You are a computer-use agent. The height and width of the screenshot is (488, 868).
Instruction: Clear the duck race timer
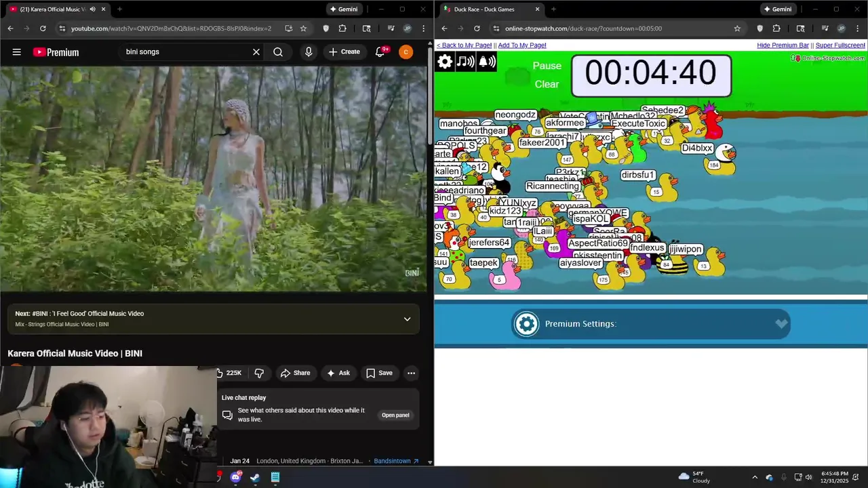547,84
